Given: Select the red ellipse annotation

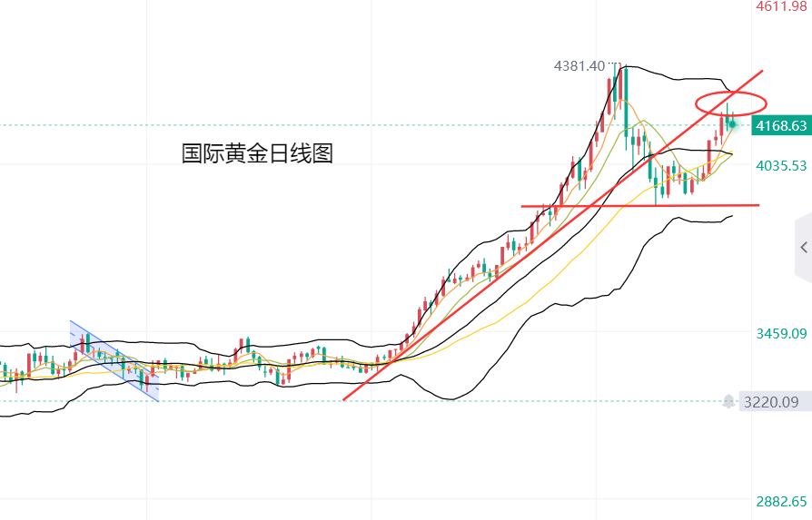Looking at the screenshot, I should point(731,103).
